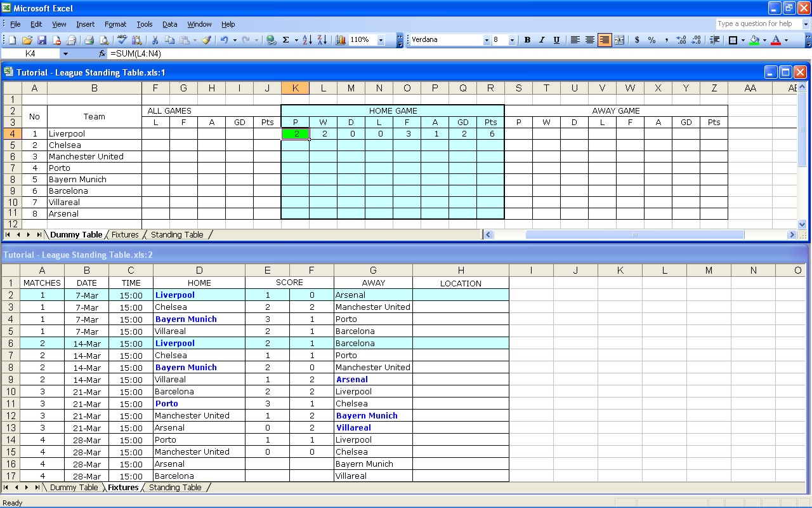This screenshot has height=508, width=812.
Task: Toggle center alignment
Action: point(589,40)
